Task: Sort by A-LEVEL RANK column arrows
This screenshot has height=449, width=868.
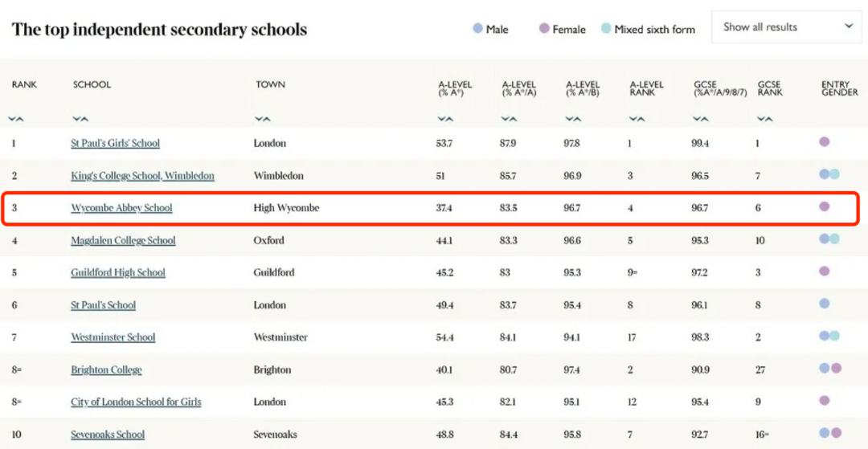Action: click(x=637, y=119)
